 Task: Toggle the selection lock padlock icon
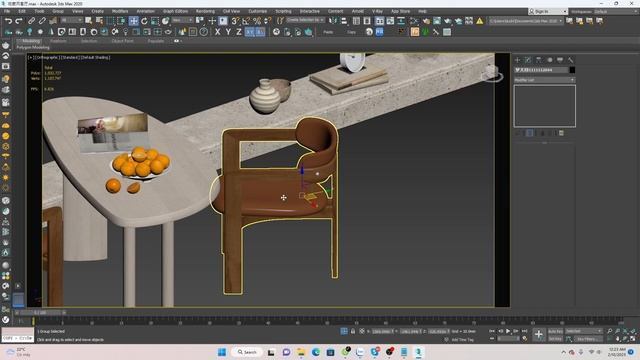[353, 331]
